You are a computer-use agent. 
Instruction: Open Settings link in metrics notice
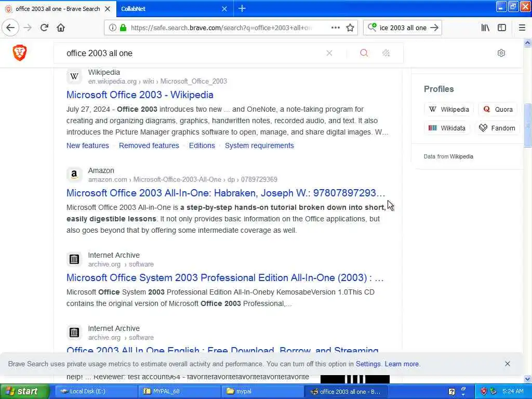pos(368,364)
